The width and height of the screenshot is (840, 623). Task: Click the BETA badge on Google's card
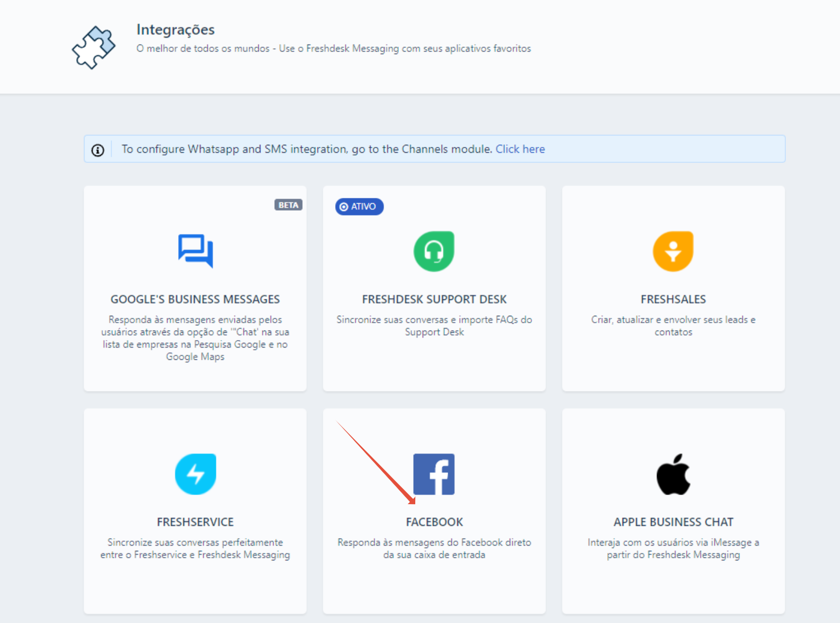pos(288,205)
